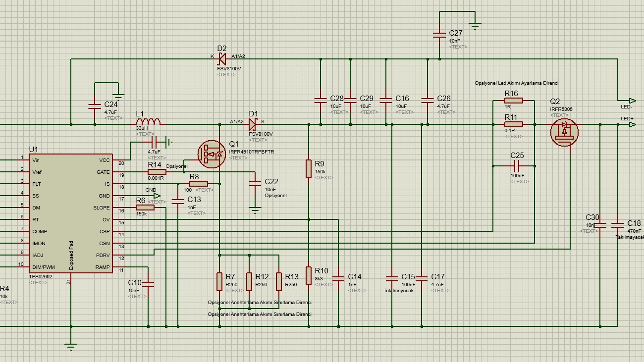
Task: Click the SLOPE pin label on U1
Action: click(x=102, y=208)
